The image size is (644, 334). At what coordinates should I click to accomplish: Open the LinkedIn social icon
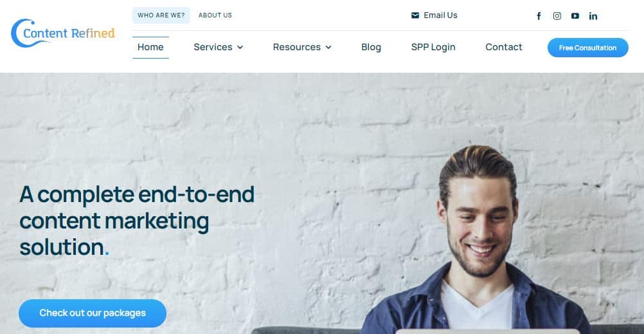pos(593,16)
